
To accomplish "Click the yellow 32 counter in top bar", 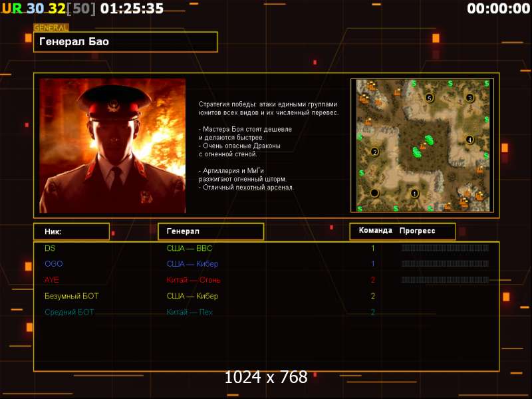I will [x=57, y=9].
